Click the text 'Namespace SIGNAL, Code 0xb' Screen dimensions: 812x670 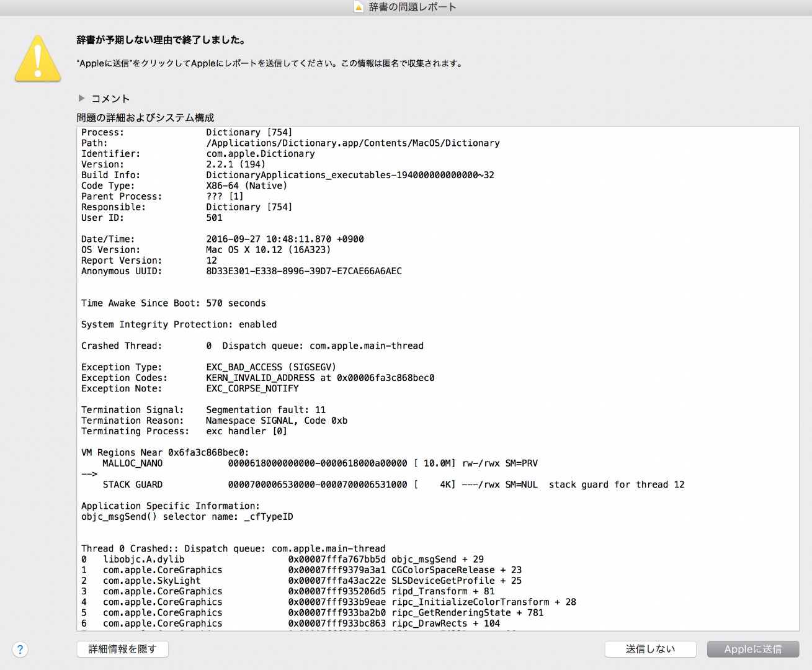(277, 421)
